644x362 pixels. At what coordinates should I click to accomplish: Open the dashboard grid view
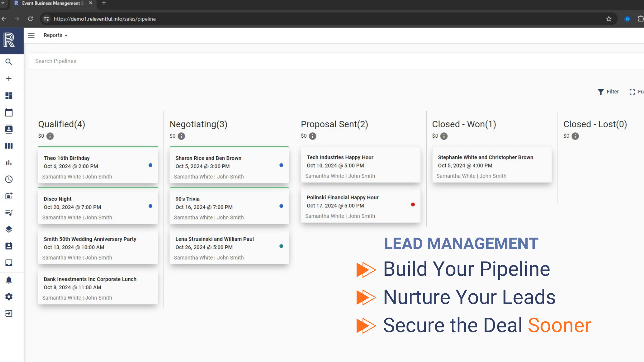click(9, 96)
